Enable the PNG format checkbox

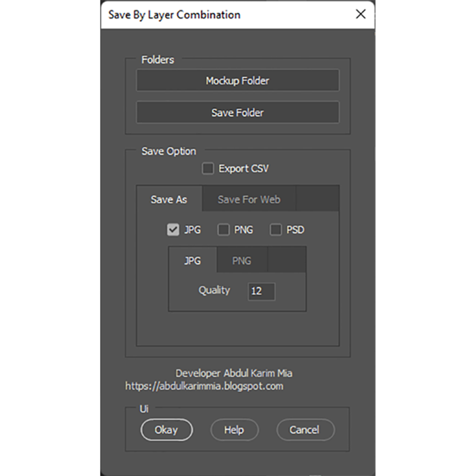[223, 230]
